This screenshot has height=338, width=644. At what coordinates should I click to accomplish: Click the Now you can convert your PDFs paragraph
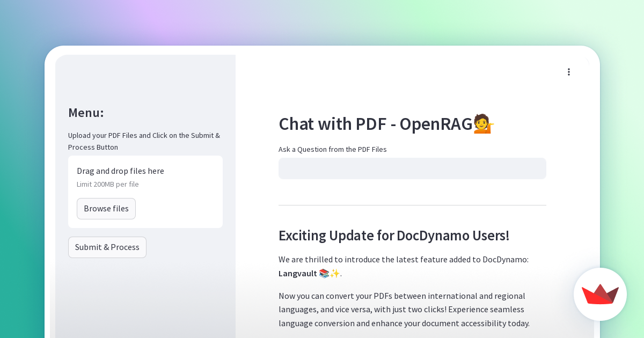404,310
